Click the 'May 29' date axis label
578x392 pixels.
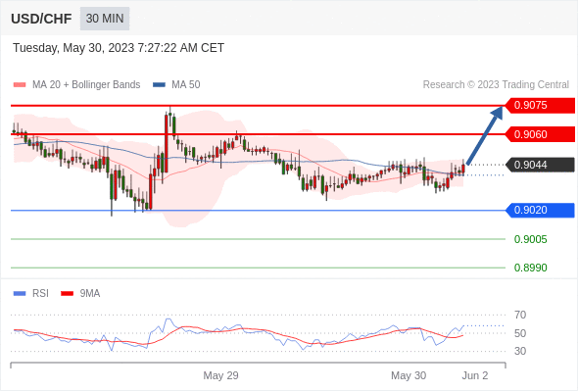click(x=220, y=375)
